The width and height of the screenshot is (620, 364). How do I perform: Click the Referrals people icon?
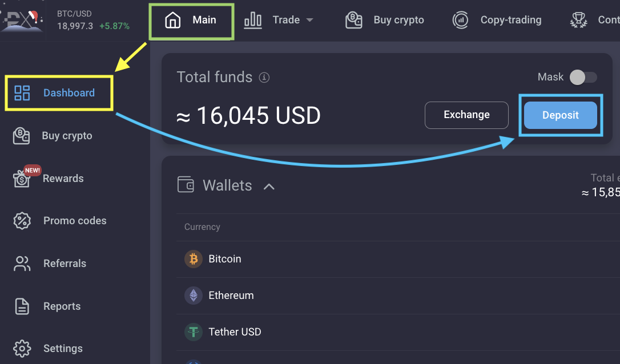pos(22,264)
